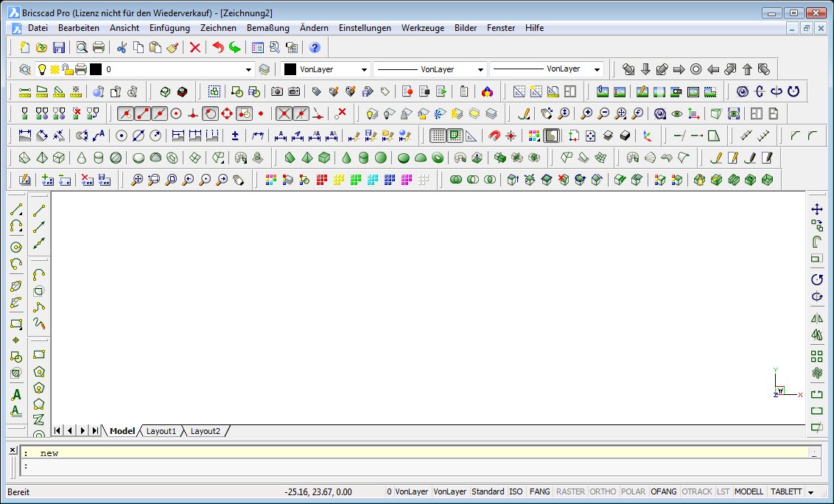Viewport: 834px width, 504px height.
Task: Click the red X delete icon
Action: tap(195, 47)
